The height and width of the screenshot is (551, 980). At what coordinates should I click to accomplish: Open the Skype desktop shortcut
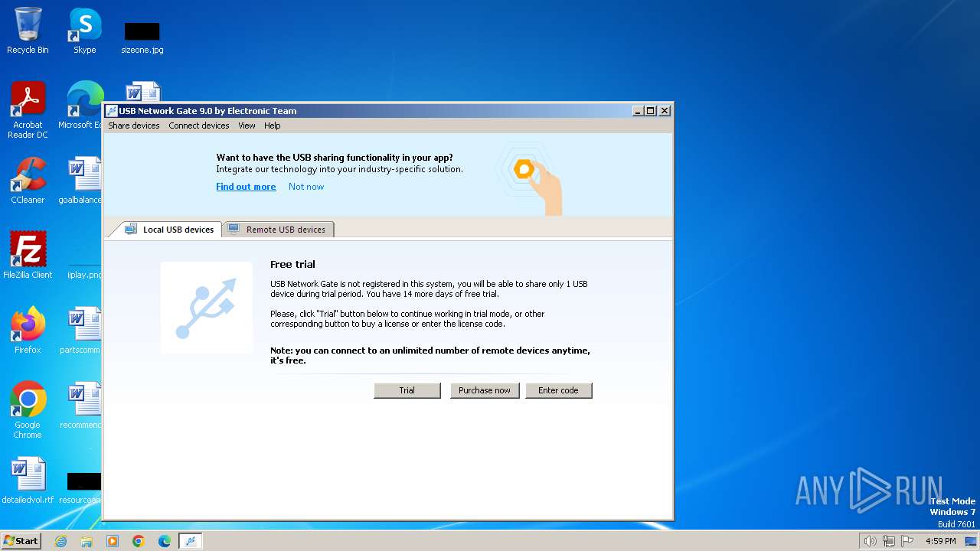[84, 31]
